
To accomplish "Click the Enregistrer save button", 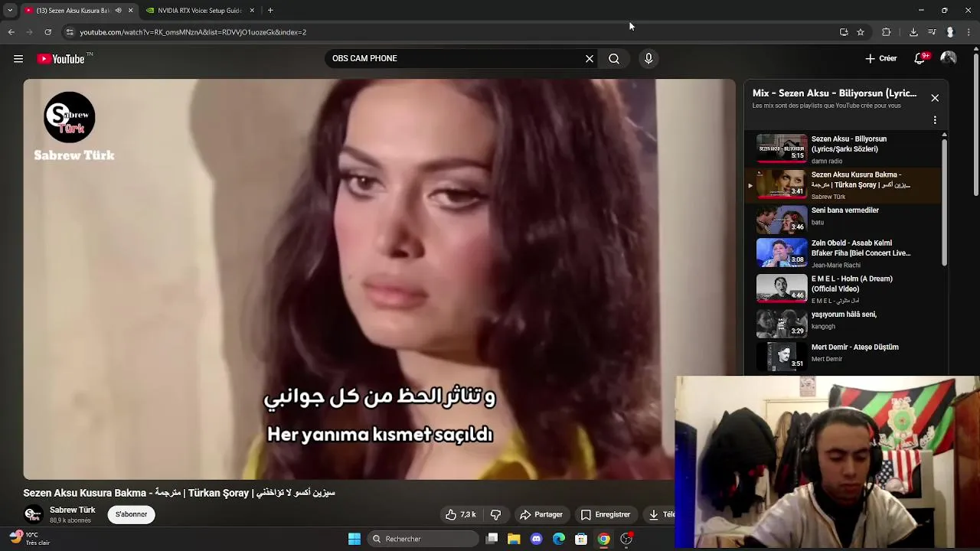I will (x=606, y=515).
